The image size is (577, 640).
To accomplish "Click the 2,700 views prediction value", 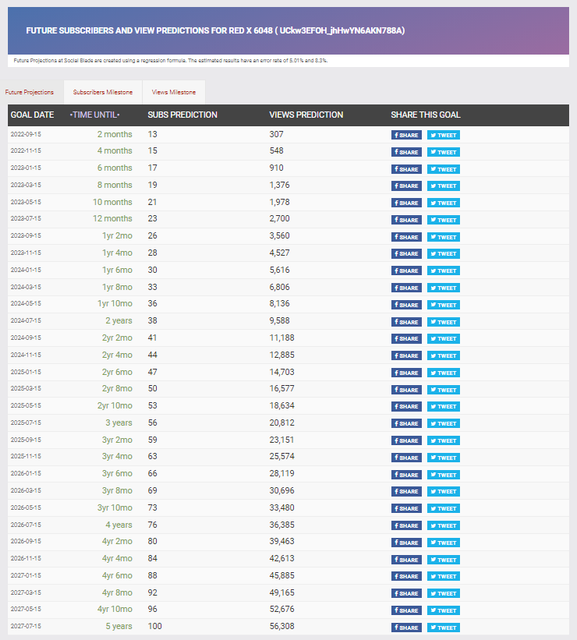I will point(280,219).
